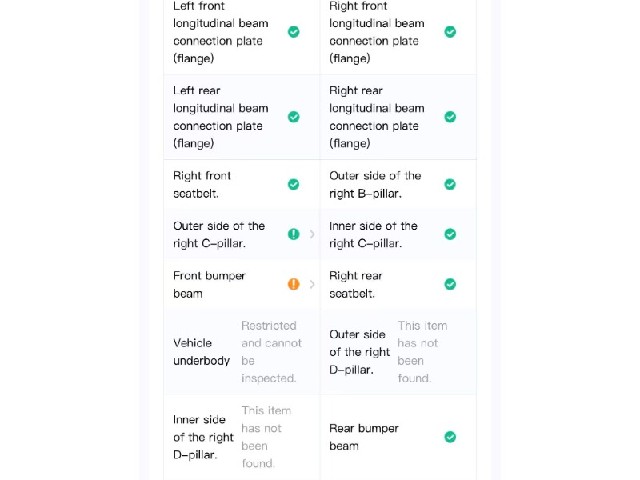Click green check for right front longitudinal beam
Viewport: 640px width, 480px height.
(450, 32)
